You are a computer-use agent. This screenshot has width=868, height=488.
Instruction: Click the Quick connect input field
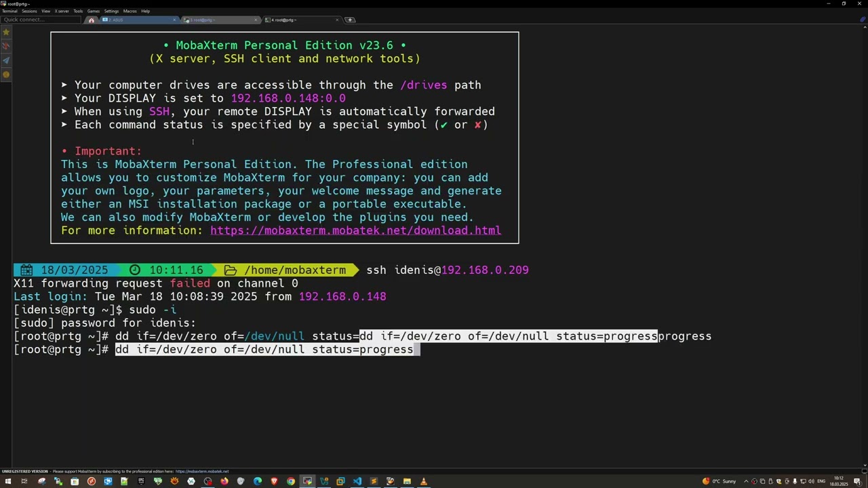click(41, 20)
